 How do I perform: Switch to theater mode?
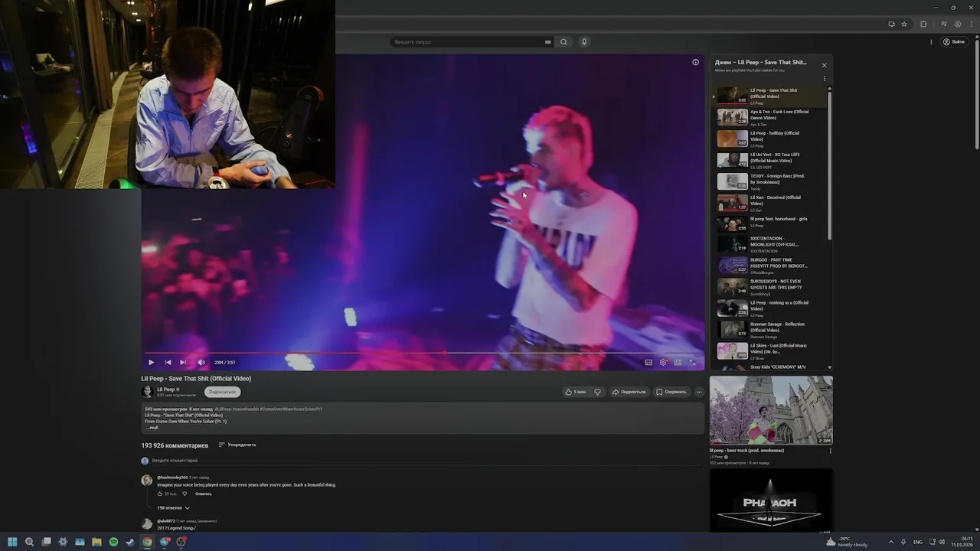(x=678, y=362)
